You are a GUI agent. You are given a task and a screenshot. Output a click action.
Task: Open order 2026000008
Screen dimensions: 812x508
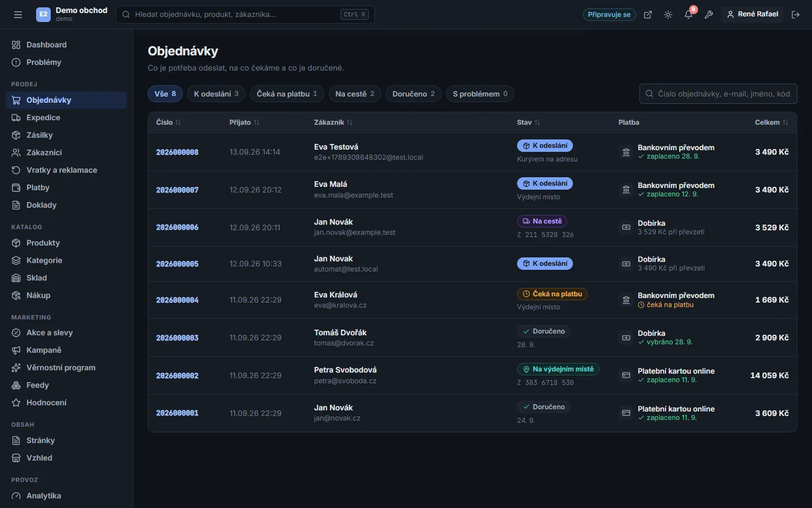[x=177, y=152]
